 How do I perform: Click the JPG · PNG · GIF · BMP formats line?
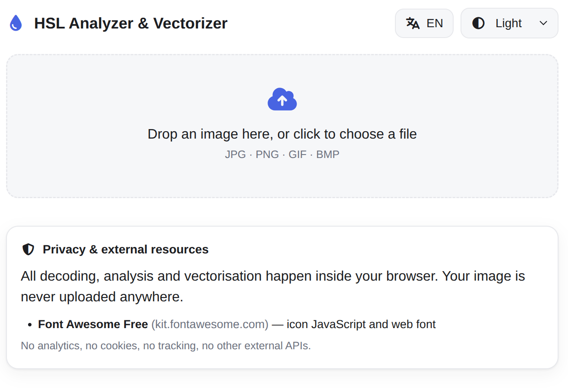(x=282, y=154)
